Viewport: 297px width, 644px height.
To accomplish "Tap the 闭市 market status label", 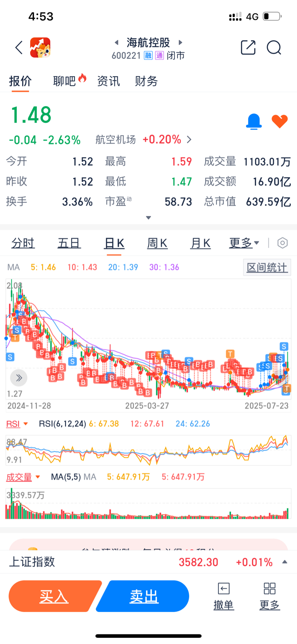I will coord(176,56).
